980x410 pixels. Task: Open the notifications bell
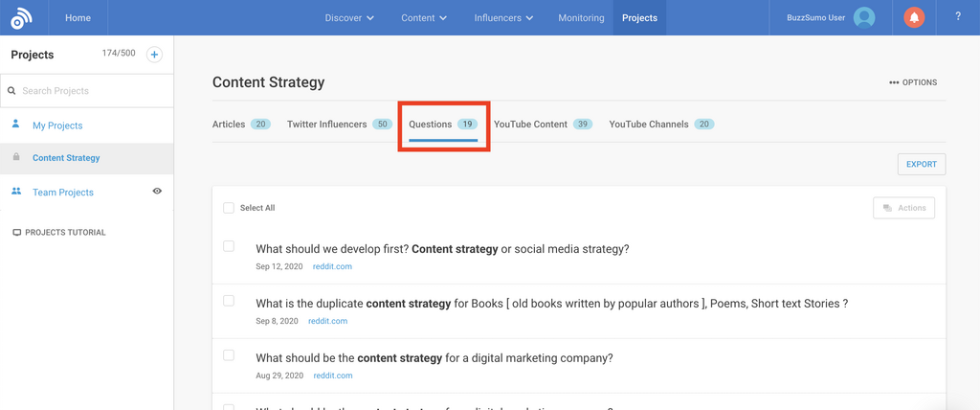914,17
